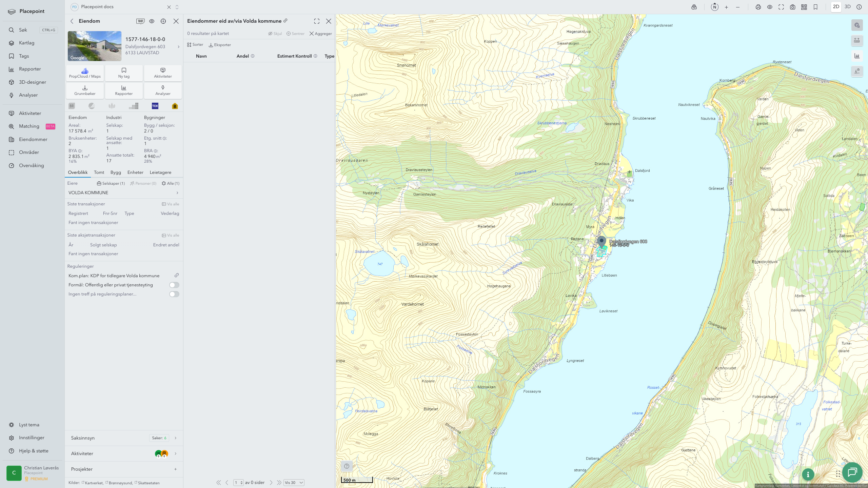The height and width of the screenshot is (488, 868).
Task: Zoom out on the map with minus
Action: [x=738, y=7]
